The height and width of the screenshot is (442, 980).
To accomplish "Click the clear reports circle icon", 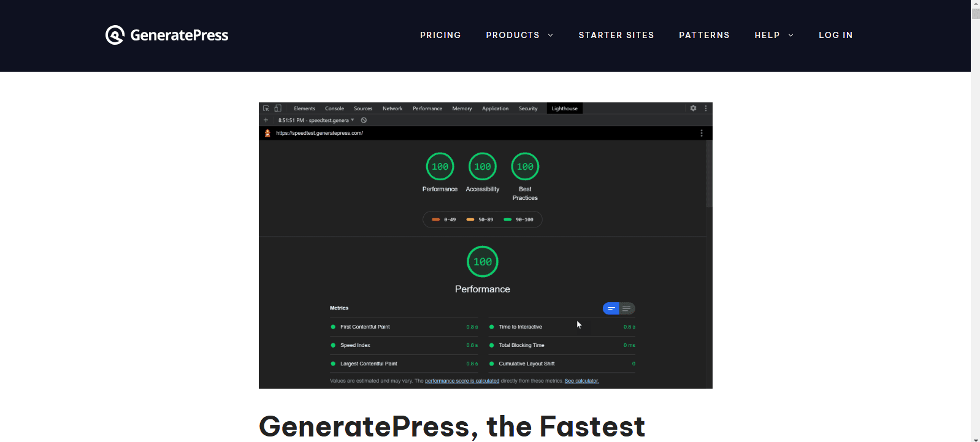I will [364, 120].
